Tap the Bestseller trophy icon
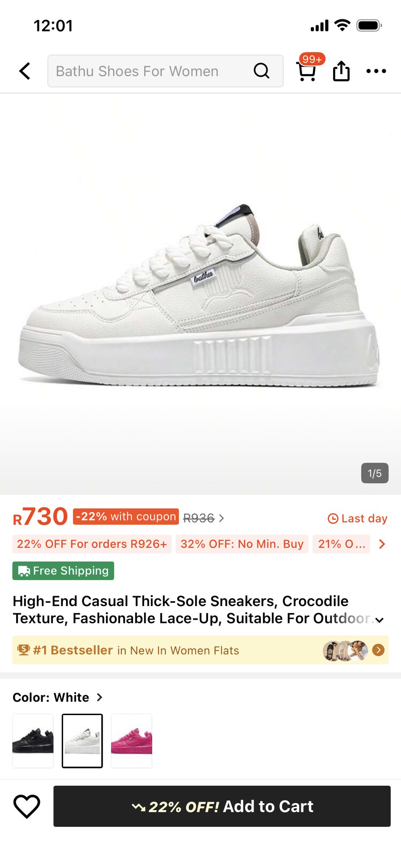Screen dimensions: 401x868 click(x=23, y=650)
